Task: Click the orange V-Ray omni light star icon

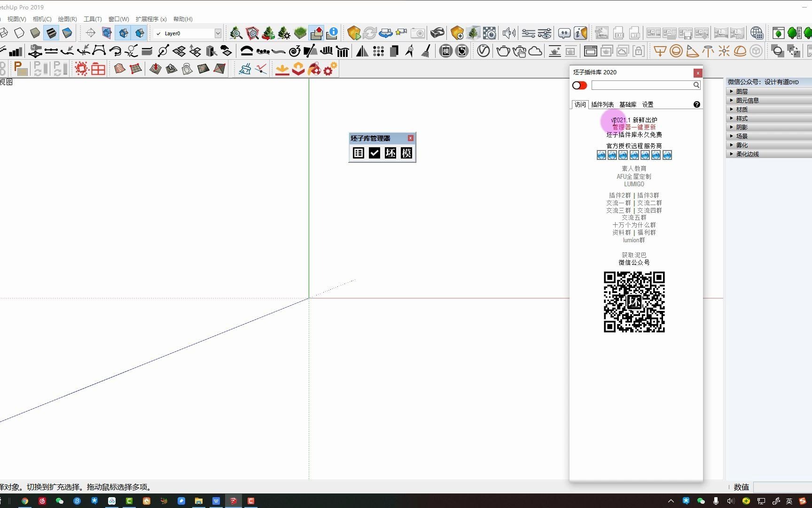Action: (x=724, y=51)
